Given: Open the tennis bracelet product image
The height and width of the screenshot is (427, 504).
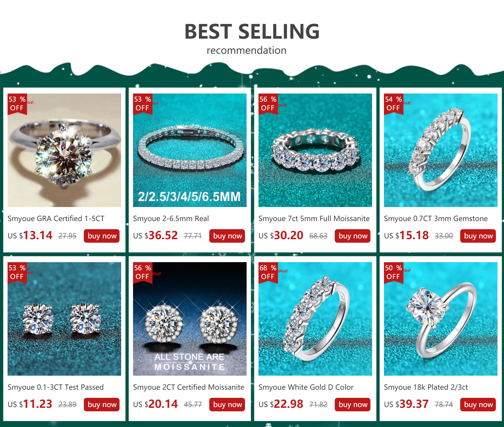Looking at the screenshot, I should pos(190,150).
